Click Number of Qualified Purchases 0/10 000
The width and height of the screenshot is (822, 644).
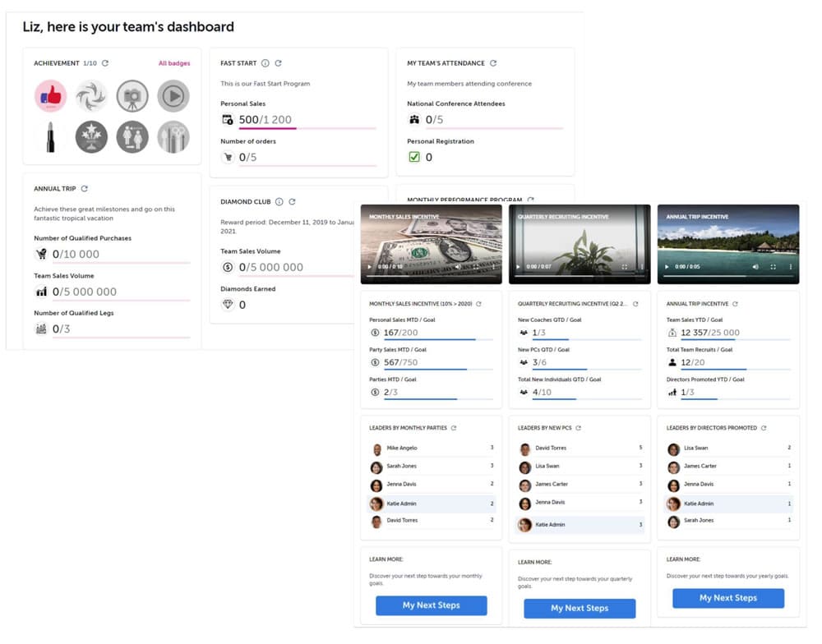point(76,254)
